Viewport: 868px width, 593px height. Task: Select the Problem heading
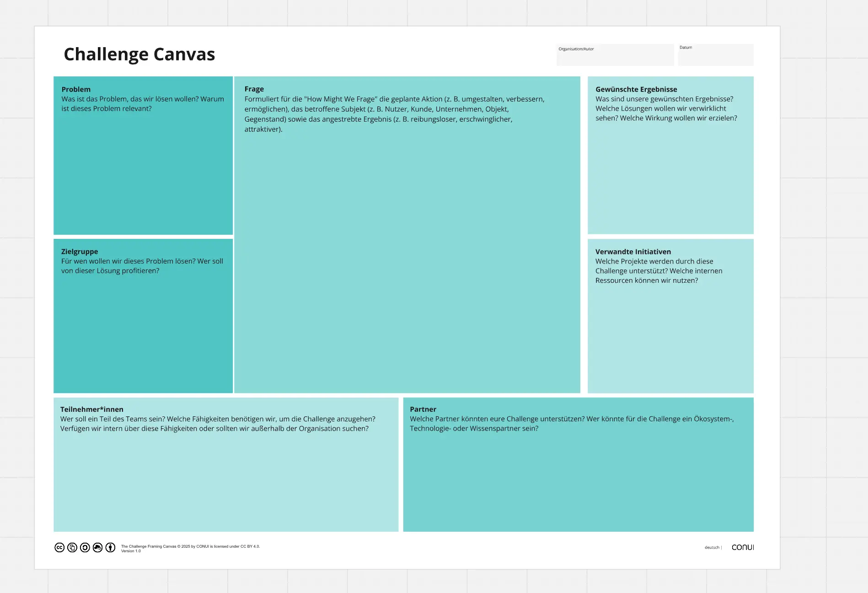pyautogui.click(x=76, y=89)
